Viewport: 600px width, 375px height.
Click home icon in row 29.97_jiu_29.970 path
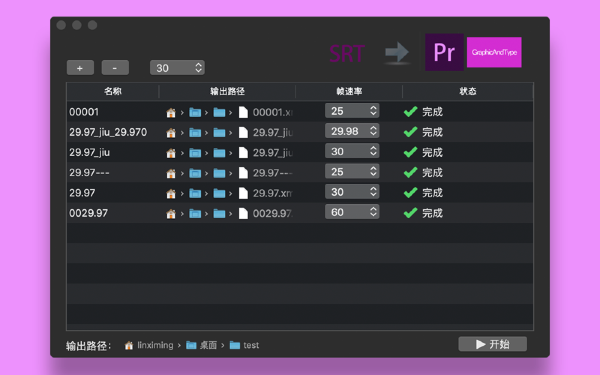click(171, 133)
